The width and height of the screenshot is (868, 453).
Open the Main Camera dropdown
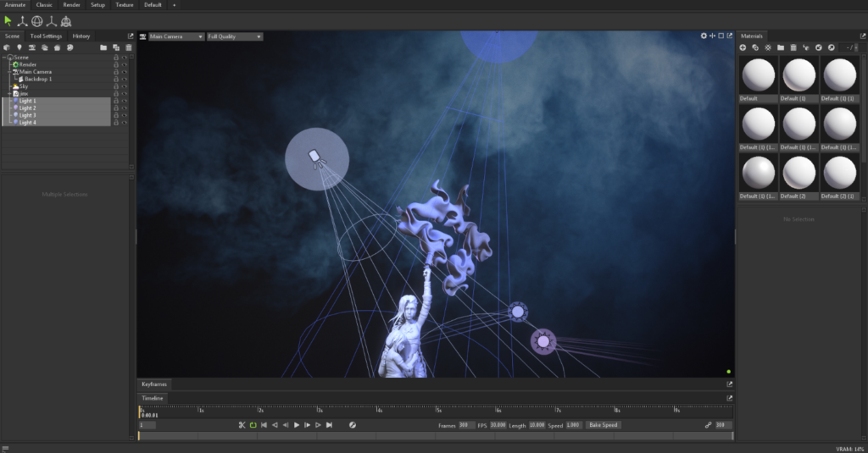pyautogui.click(x=176, y=36)
